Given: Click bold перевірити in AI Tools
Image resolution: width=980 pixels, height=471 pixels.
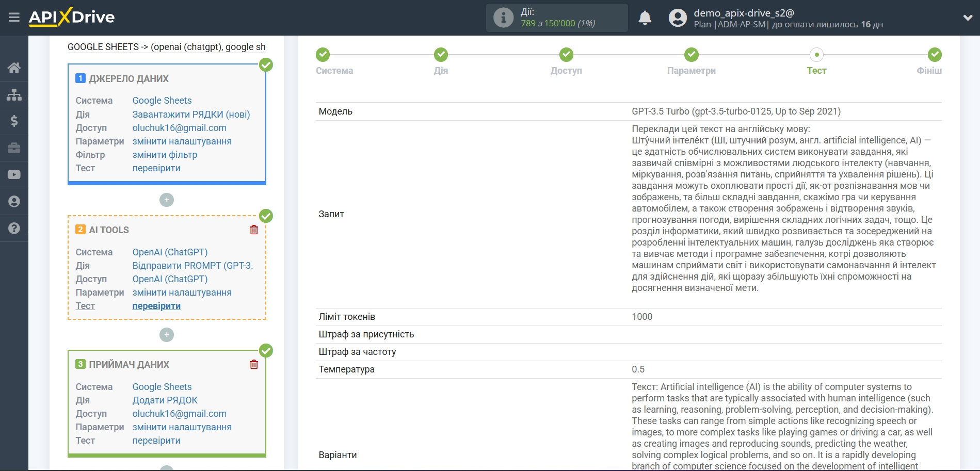Looking at the screenshot, I should (x=156, y=306).
